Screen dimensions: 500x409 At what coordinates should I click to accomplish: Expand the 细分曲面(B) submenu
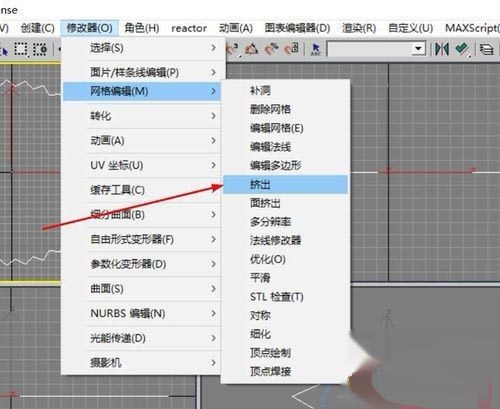pyautogui.click(x=142, y=215)
